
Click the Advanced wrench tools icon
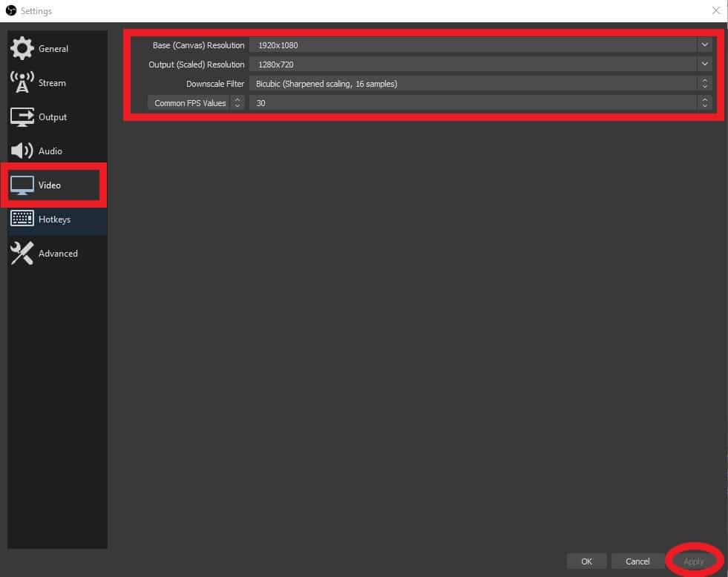[x=22, y=254]
